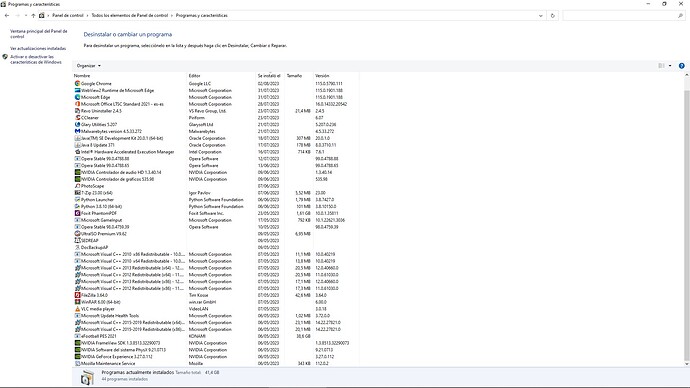
Task: Select the Malwarebytes icon in list
Action: (x=77, y=132)
